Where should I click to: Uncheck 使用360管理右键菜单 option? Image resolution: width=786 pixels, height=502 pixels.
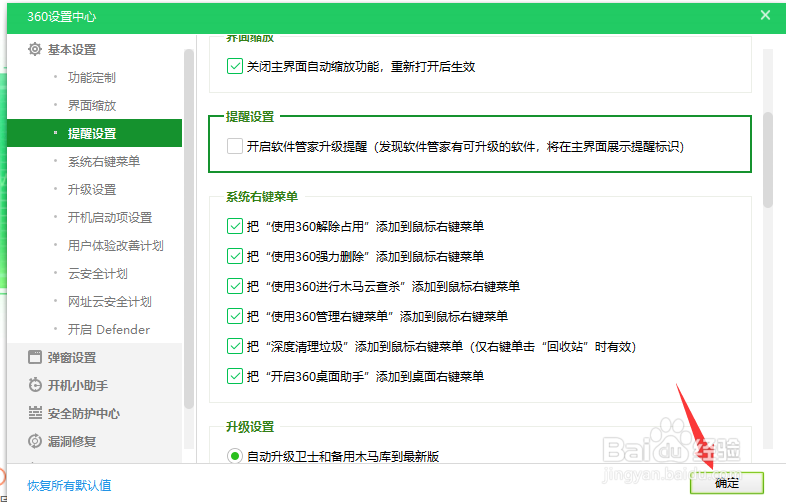coord(235,316)
